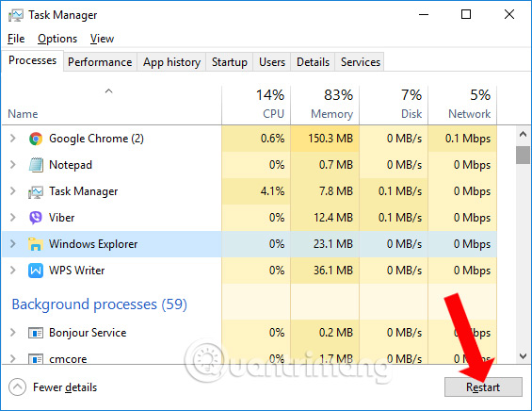Switch to the App history tab
The image size is (532, 411).
171,62
